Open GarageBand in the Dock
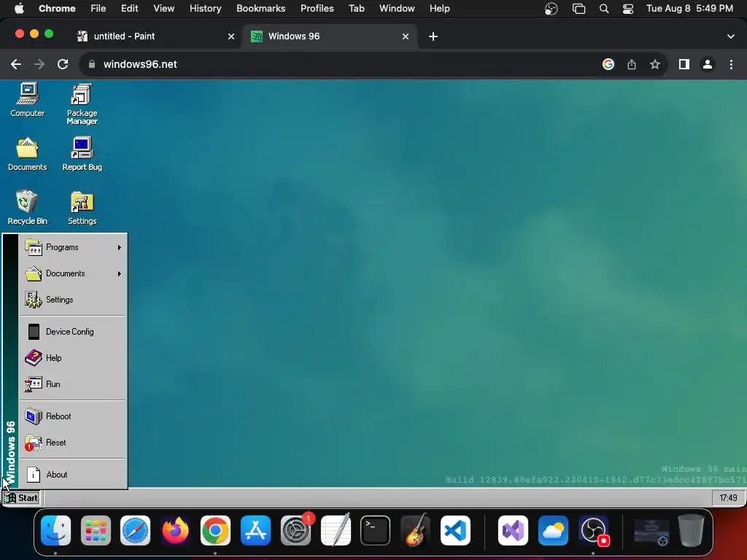 (415, 531)
